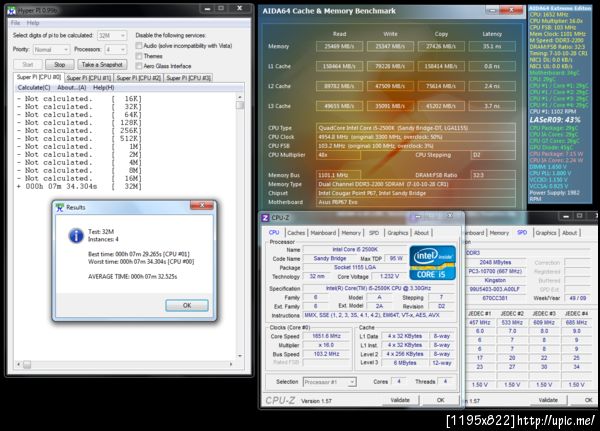The image size is (600, 431).
Task: Click Super PI vertical scrollbar thumb
Action: 240,105
